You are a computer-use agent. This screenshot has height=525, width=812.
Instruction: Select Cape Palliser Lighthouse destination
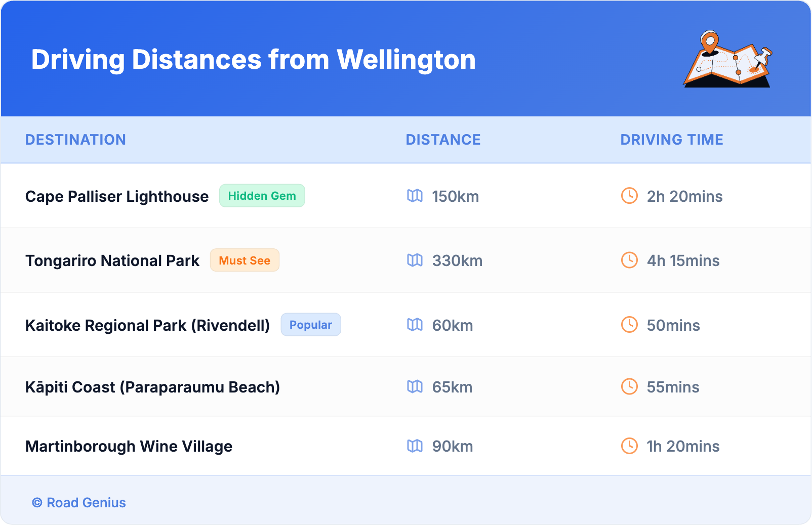(x=117, y=196)
